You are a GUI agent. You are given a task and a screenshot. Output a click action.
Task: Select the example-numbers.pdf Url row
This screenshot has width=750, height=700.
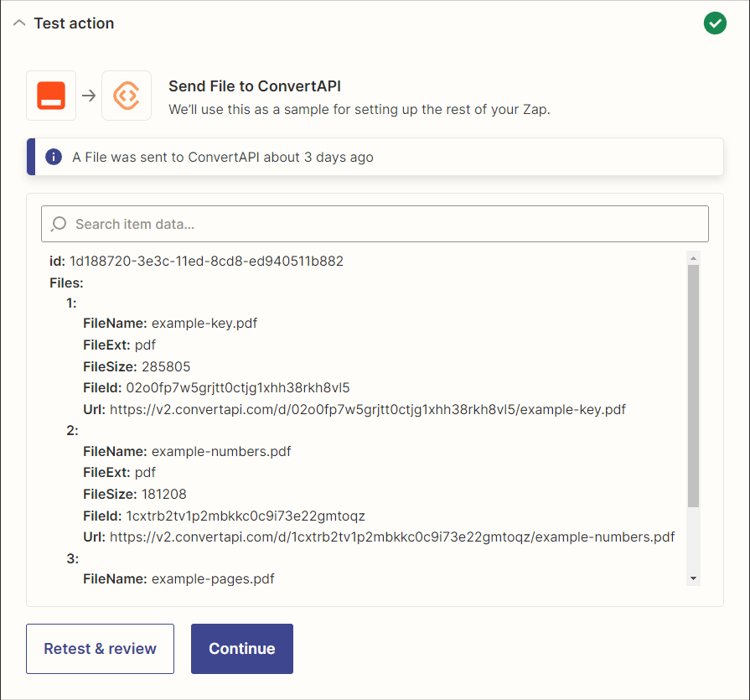click(379, 537)
